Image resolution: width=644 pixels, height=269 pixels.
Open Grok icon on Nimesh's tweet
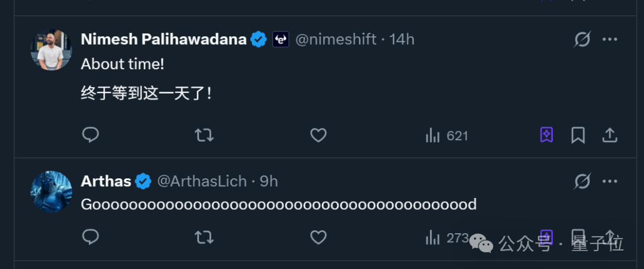tap(582, 39)
